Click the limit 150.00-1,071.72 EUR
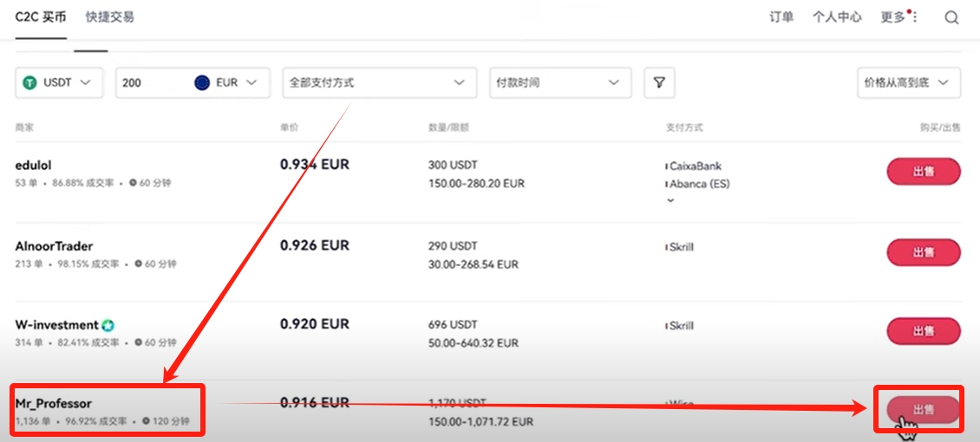980x442 pixels. tap(480, 421)
